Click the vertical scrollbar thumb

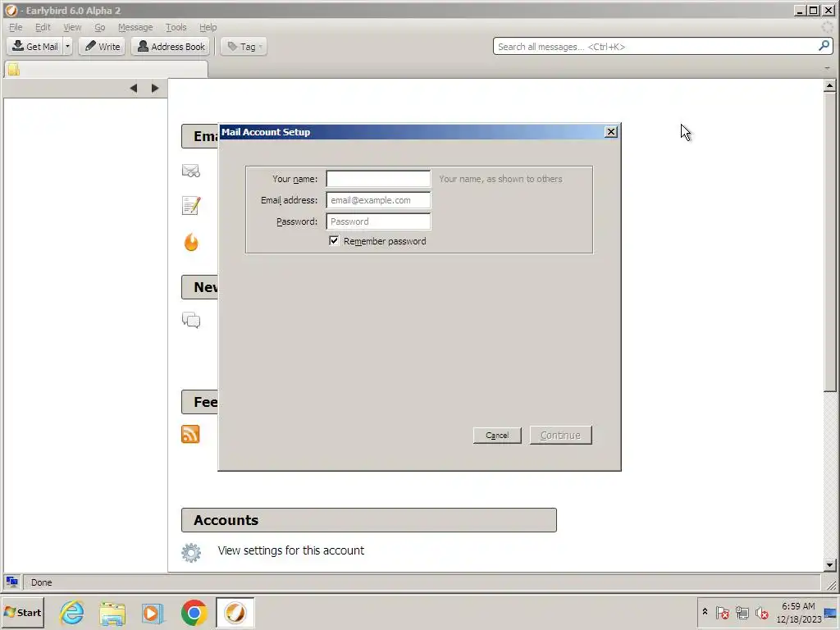tap(829, 242)
